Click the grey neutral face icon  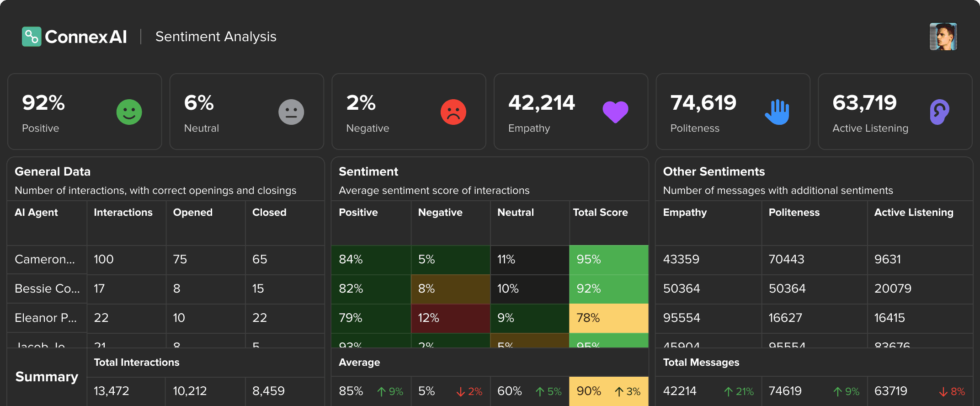[x=291, y=112]
